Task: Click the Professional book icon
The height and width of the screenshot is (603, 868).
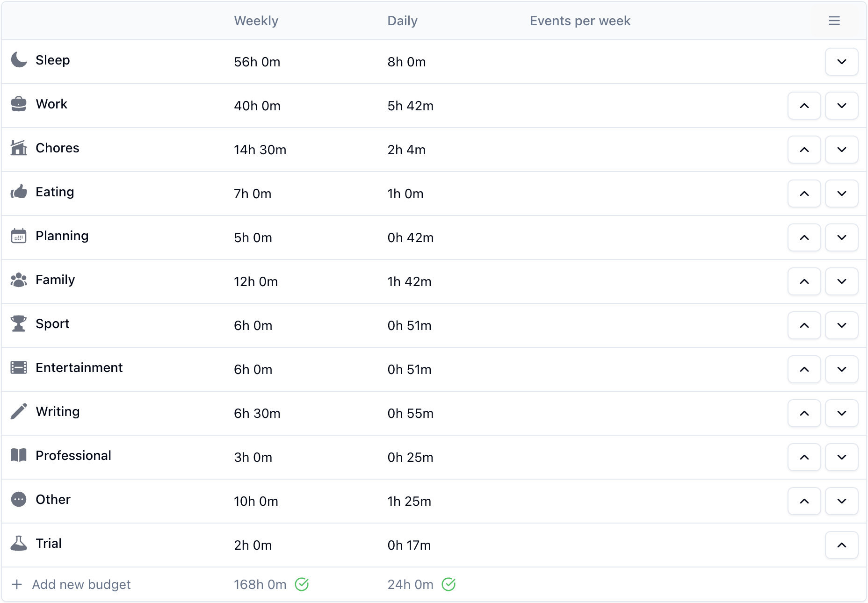Action: (x=18, y=456)
